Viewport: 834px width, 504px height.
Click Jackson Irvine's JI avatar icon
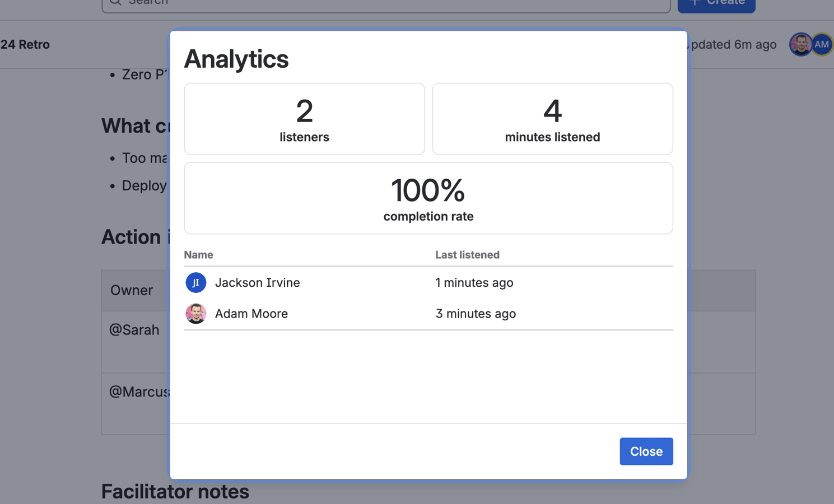click(195, 283)
